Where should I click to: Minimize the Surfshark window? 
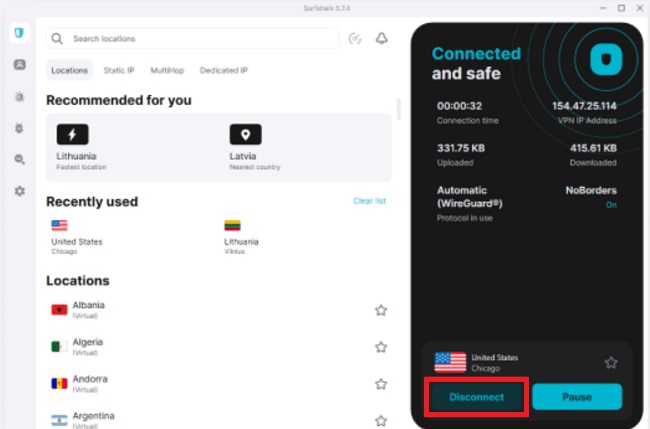(603, 8)
